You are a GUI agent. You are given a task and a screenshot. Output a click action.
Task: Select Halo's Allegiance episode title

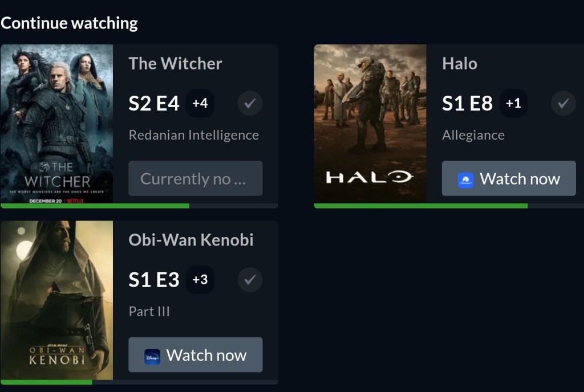[473, 135]
